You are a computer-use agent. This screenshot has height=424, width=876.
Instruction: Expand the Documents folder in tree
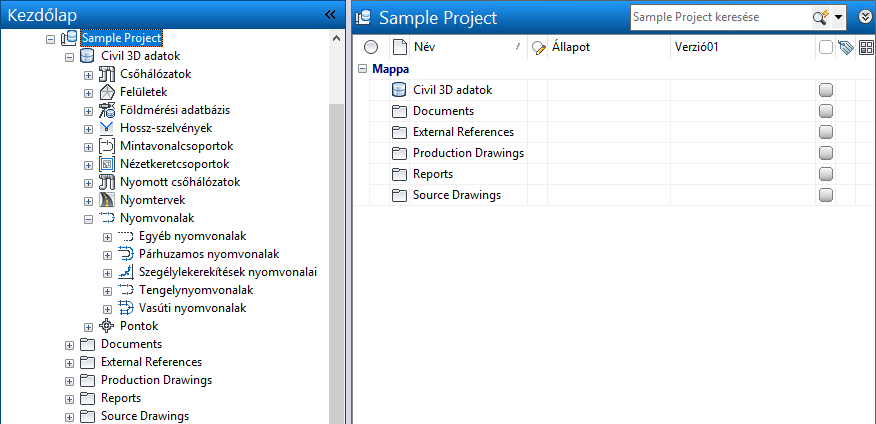[70, 344]
